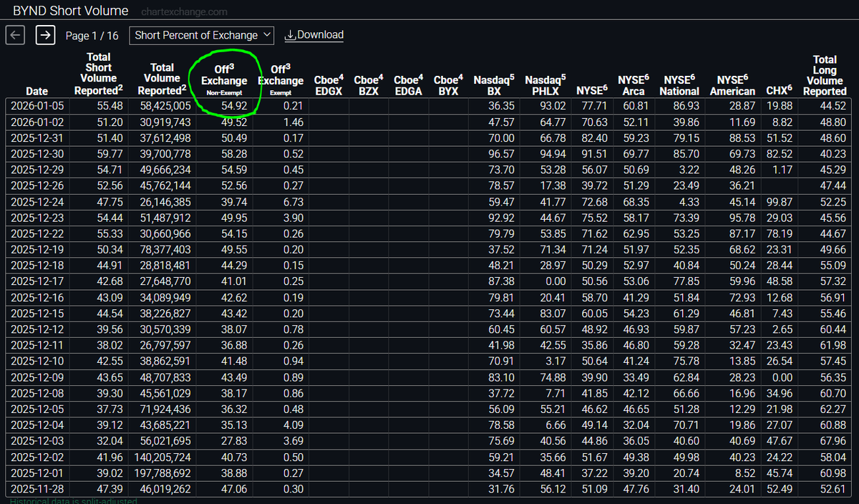Select date cell 2026-01-02

[37, 122]
